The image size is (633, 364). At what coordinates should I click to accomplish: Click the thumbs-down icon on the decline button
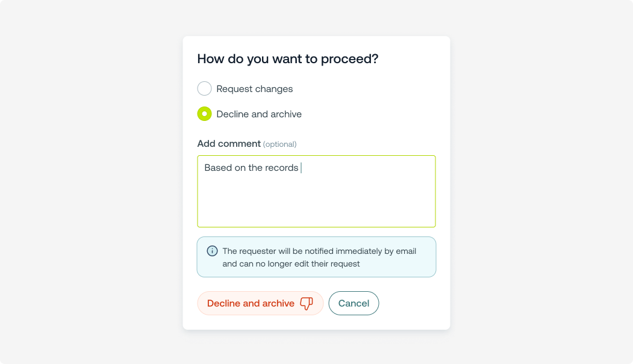click(x=307, y=304)
